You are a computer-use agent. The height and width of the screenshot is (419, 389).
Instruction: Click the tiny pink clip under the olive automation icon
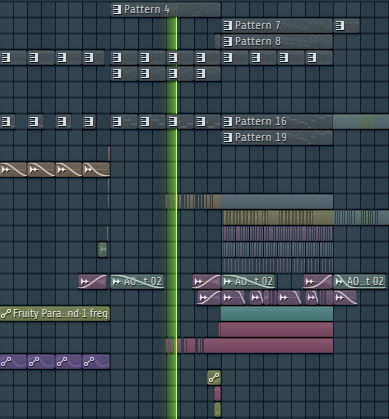coord(217,394)
